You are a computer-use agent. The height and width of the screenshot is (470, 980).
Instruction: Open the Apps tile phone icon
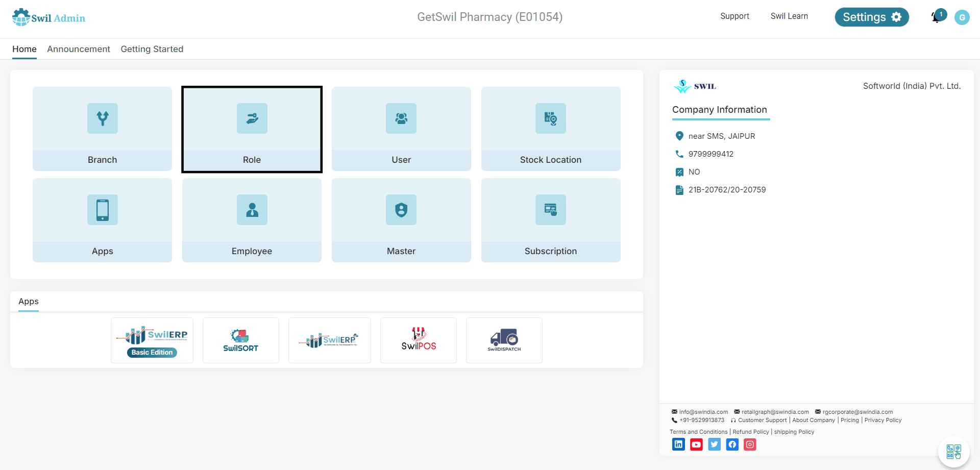102,210
